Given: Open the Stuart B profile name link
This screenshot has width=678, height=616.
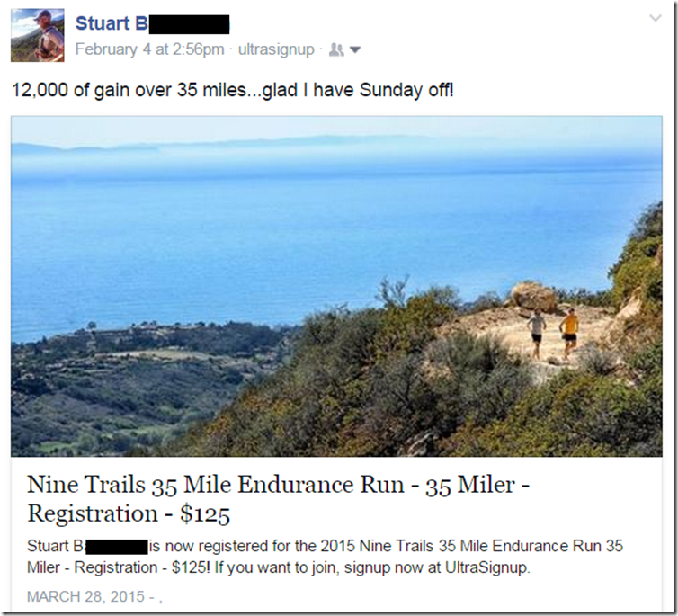Looking at the screenshot, I should click(112, 23).
